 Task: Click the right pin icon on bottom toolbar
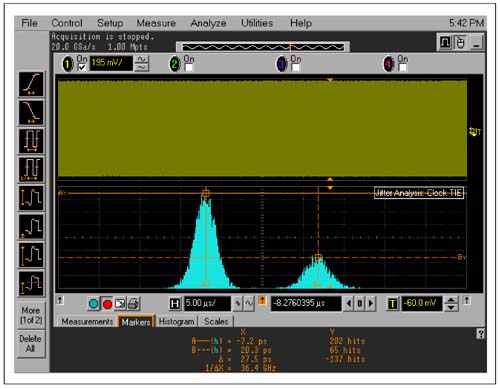click(x=467, y=300)
